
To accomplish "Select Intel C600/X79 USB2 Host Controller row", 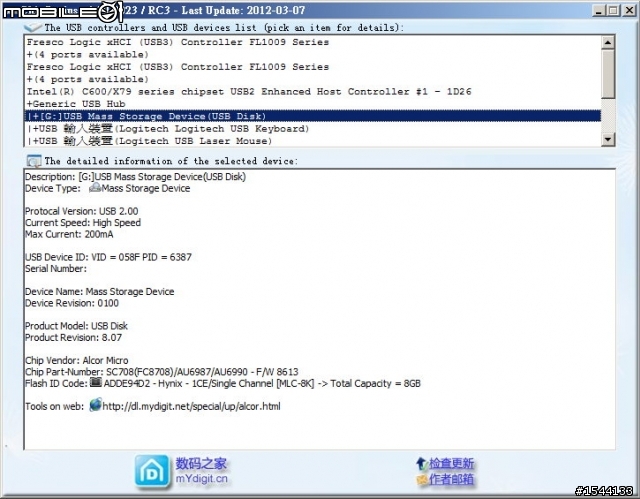I will 313,91.
